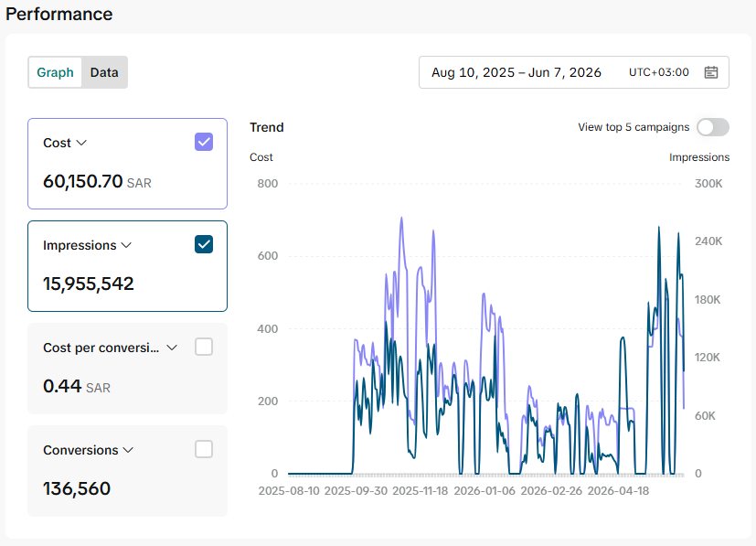This screenshot has height=546, width=756.
Task: Click the 15,955,542 impressions value
Action: [89, 284]
